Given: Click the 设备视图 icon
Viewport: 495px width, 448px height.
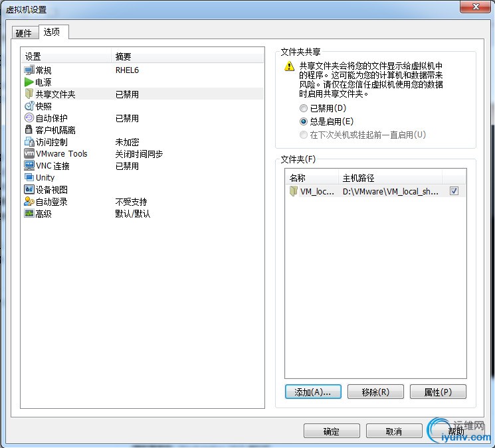Looking at the screenshot, I should click(29, 189).
